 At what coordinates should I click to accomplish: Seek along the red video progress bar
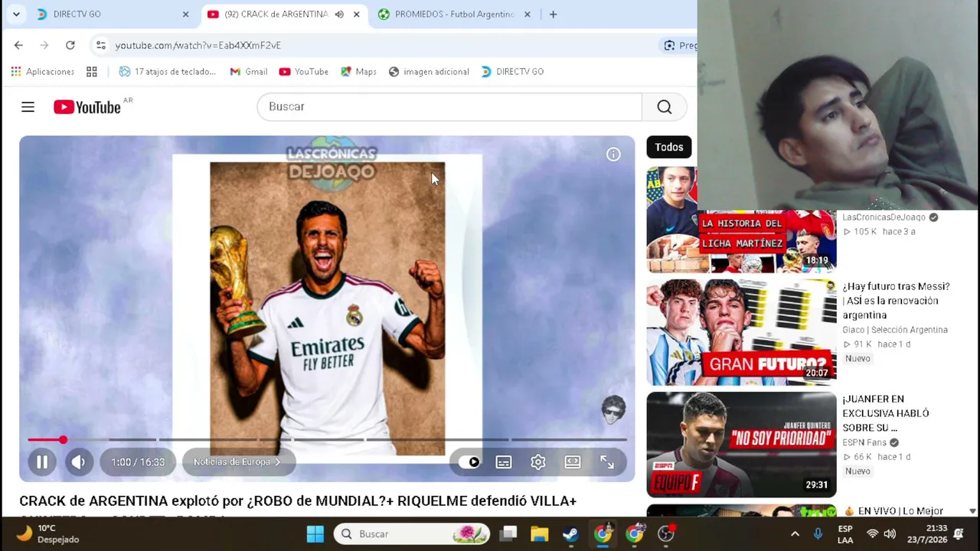click(x=328, y=440)
